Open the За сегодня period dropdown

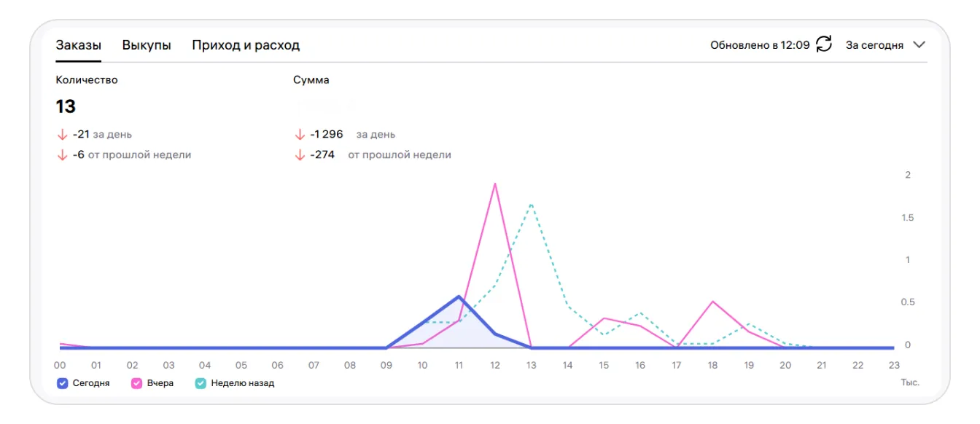874,45
